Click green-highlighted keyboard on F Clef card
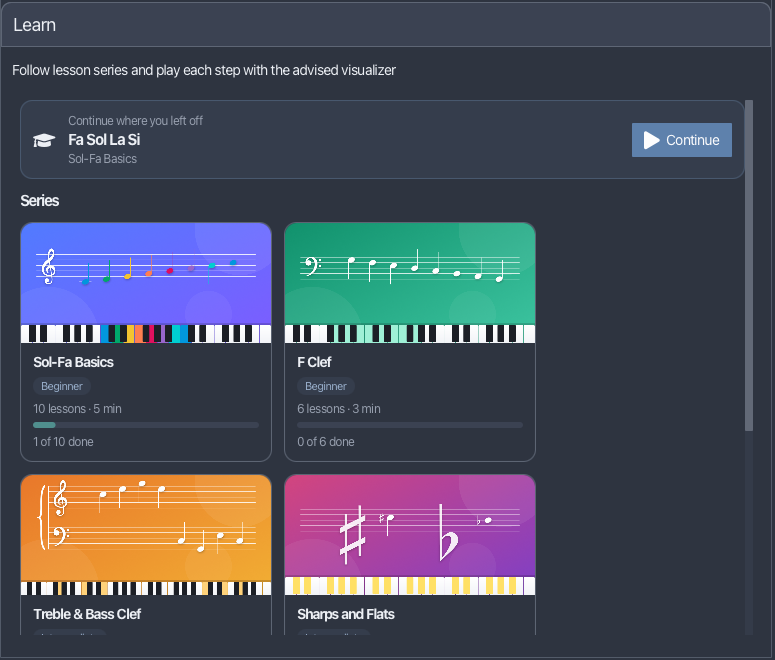Viewport: 775px width, 660px height. click(x=410, y=334)
